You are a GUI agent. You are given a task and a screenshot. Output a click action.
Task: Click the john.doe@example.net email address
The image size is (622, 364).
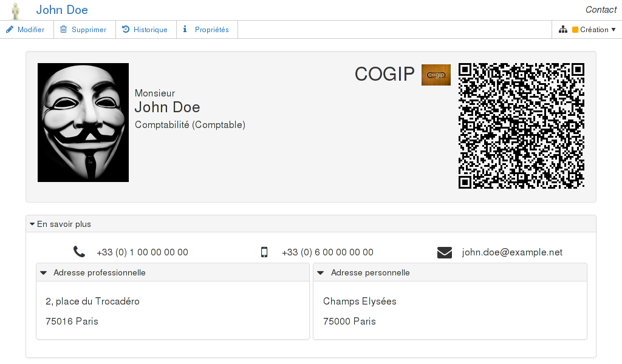[x=512, y=252]
